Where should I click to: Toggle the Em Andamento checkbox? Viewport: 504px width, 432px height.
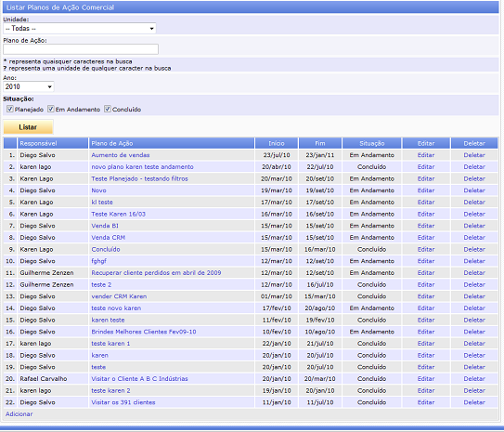(x=51, y=109)
